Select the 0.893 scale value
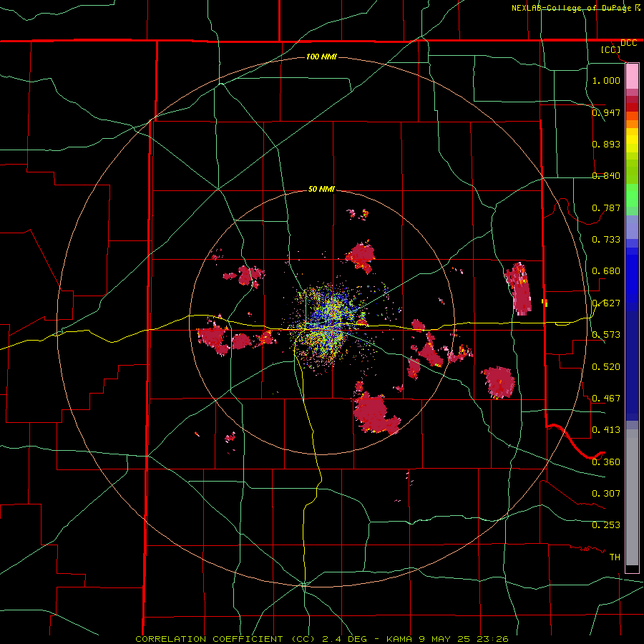 [606, 144]
